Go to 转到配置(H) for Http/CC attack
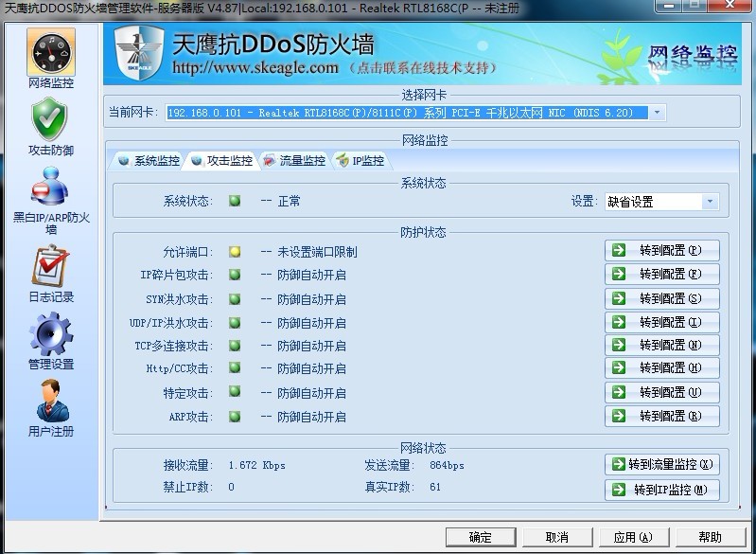The height and width of the screenshot is (554, 756). [x=662, y=367]
